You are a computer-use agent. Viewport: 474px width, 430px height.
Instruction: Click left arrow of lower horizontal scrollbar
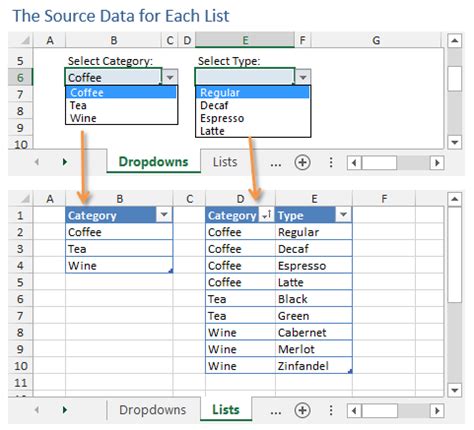click(355, 411)
